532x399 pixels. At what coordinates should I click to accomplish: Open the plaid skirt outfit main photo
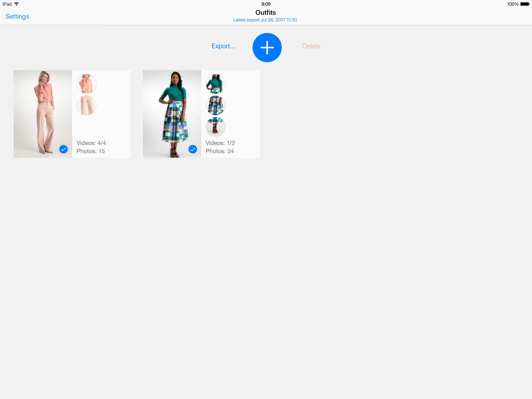coord(172,114)
